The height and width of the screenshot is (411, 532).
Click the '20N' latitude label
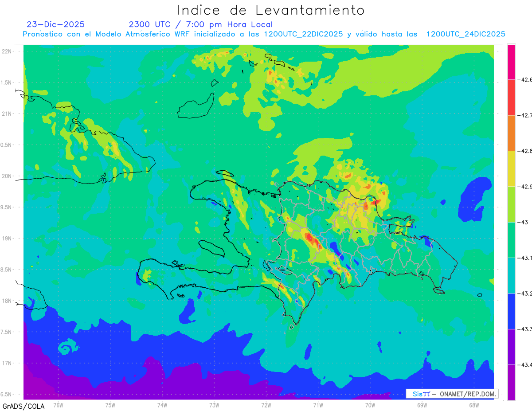[x=8, y=176]
